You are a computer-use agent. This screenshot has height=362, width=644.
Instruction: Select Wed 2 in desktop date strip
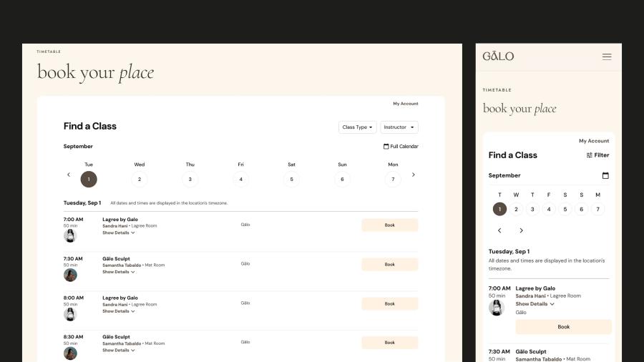(140, 180)
